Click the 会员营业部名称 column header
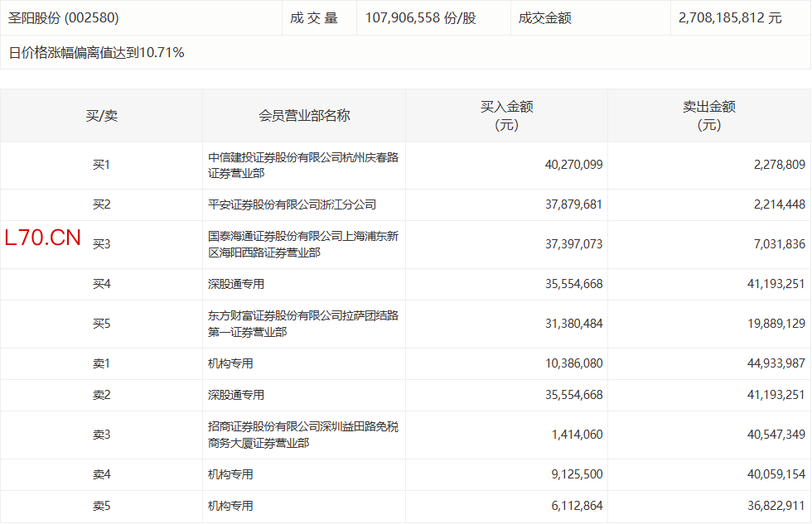The height and width of the screenshot is (524, 812). [304, 116]
